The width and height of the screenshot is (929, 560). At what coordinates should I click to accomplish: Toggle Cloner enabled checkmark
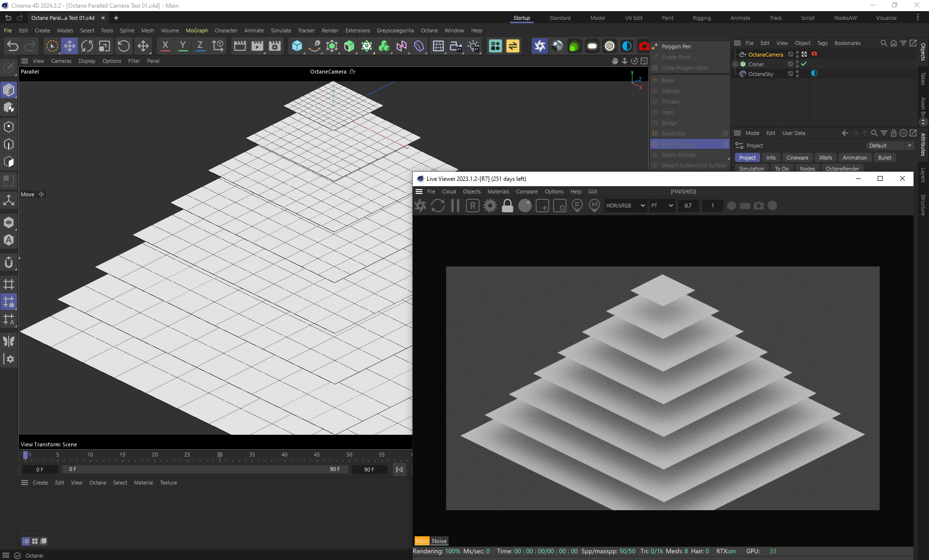[x=804, y=64]
